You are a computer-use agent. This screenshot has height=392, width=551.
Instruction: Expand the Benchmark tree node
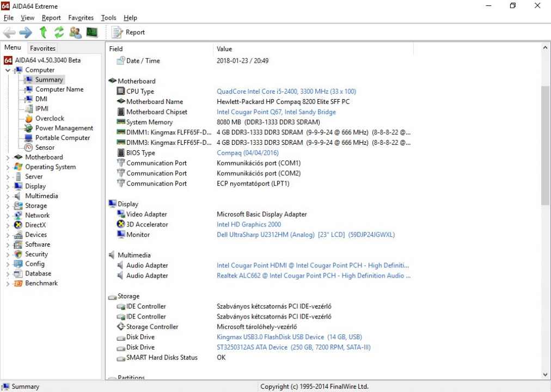coord(8,284)
